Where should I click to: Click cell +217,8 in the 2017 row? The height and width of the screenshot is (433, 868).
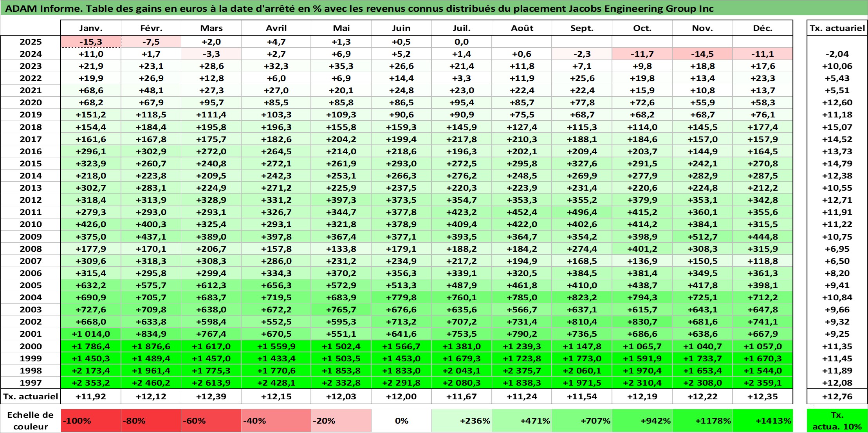462,139
